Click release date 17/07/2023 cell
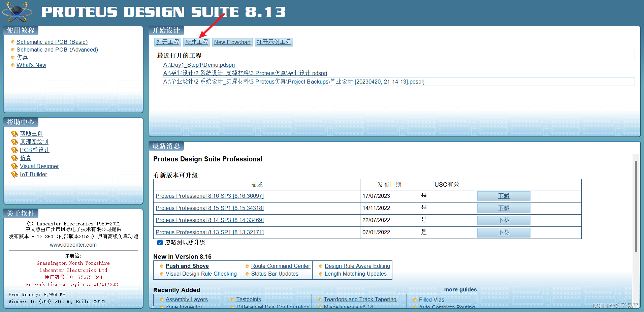This screenshot has width=644, height=312. pyautogui.click(x=389, y=196)
